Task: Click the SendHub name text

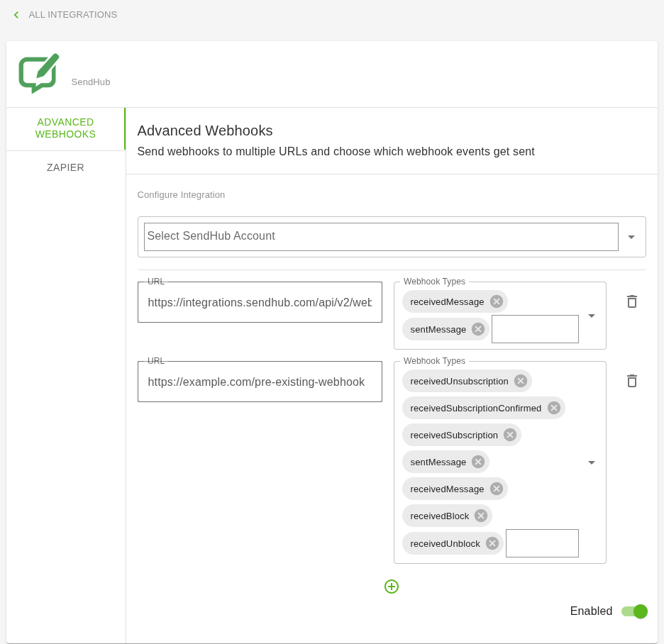Action: (x=91, y=82)
